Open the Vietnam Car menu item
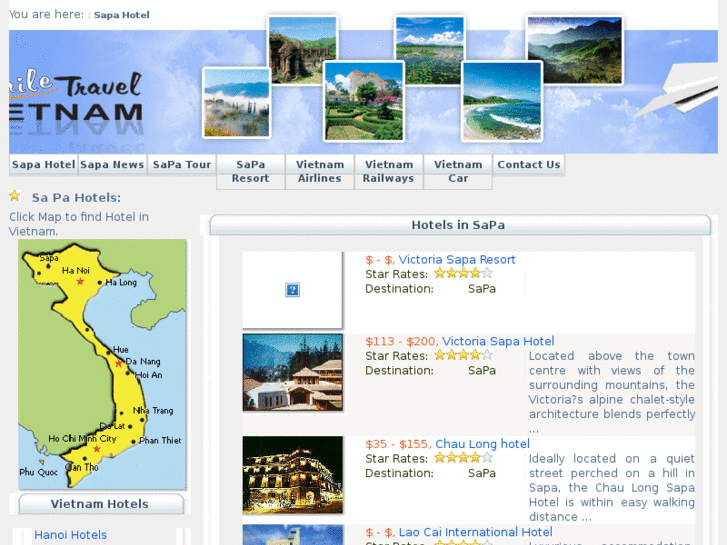This screenshot has height=545, width=727. click(458, 172)
